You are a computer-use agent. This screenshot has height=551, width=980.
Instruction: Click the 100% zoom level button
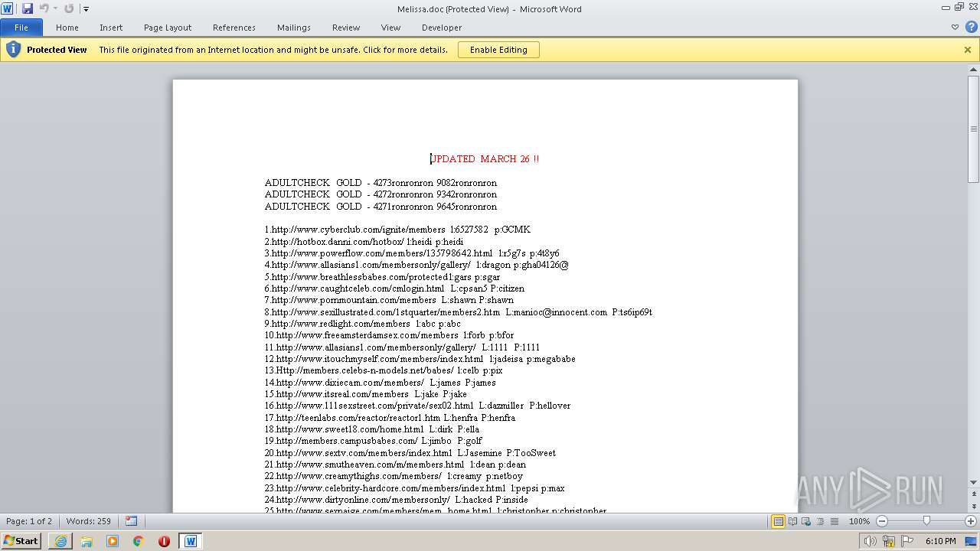click(859, 521)
